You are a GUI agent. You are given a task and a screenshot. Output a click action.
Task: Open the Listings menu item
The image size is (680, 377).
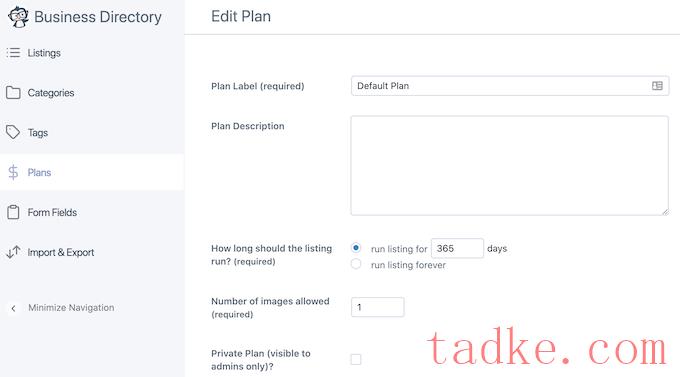44,52
